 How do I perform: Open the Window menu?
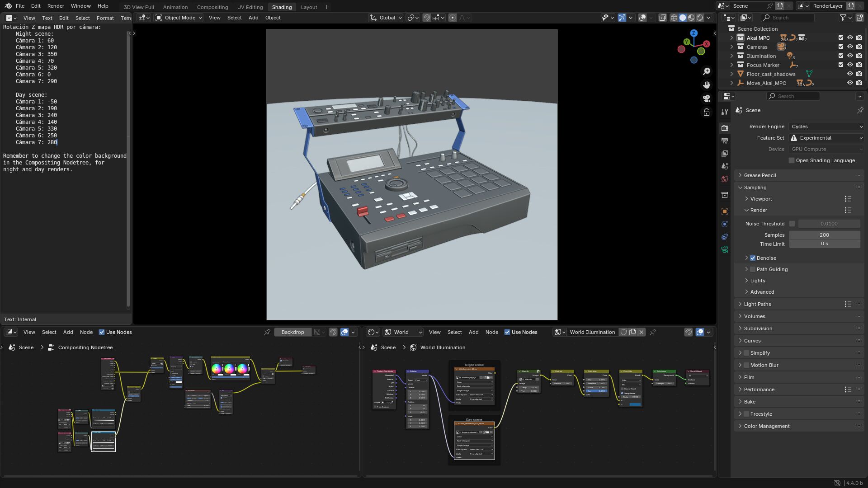point(80,6)
